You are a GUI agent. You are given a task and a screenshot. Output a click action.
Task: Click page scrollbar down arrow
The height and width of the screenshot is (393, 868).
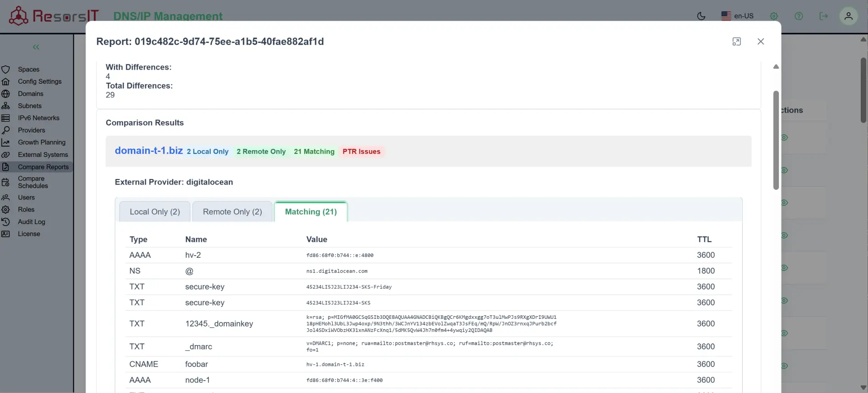(863, 388)
